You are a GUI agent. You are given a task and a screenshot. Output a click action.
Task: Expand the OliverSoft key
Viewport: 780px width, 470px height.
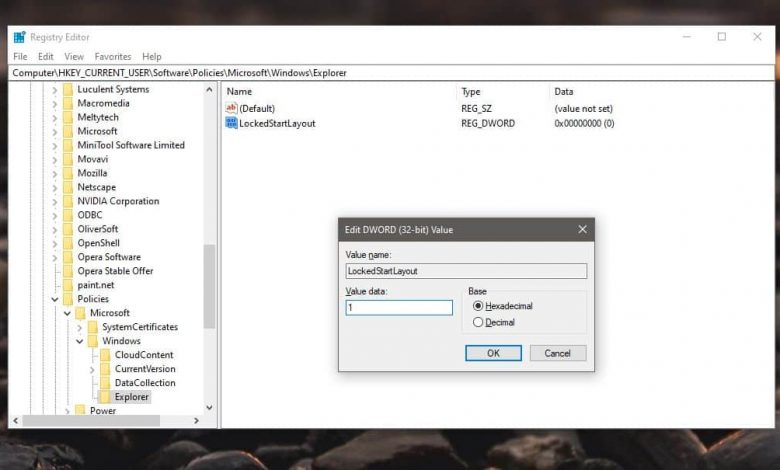55,229
